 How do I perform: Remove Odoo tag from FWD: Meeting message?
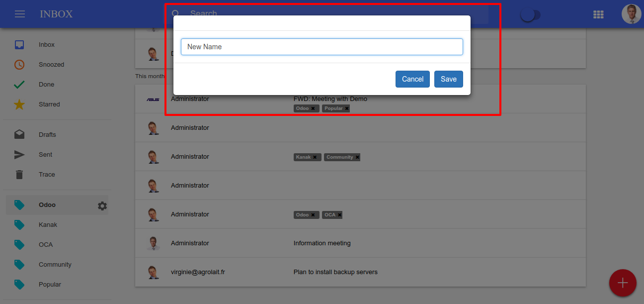coord(313,108)
